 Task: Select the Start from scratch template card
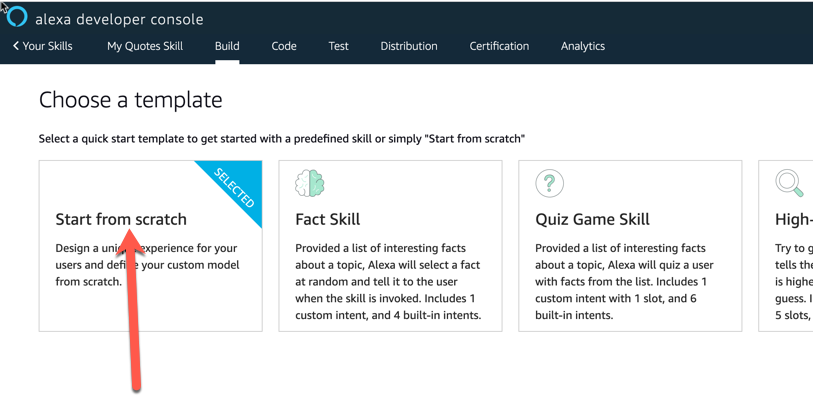[x=150, y=246]
